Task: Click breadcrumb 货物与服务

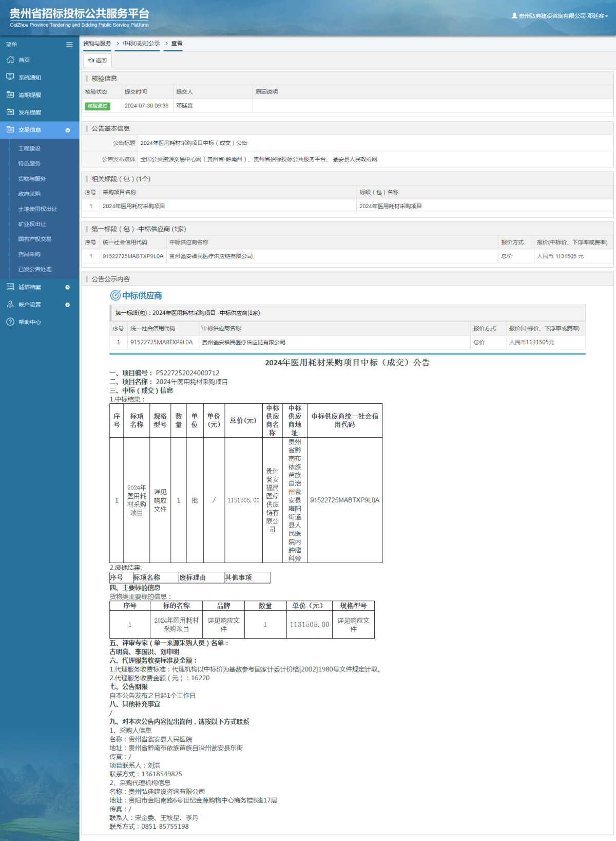Action: pyautogui.click(x=97, y=43)
